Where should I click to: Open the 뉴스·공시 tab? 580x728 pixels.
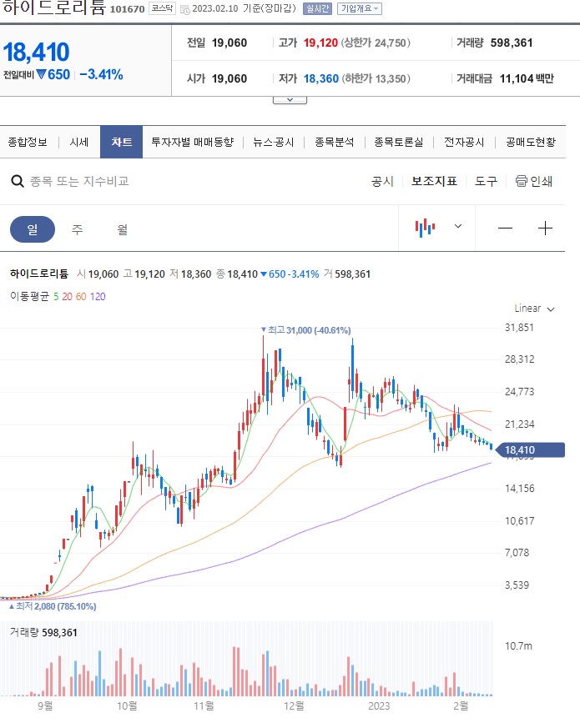[x=273, y=142]
